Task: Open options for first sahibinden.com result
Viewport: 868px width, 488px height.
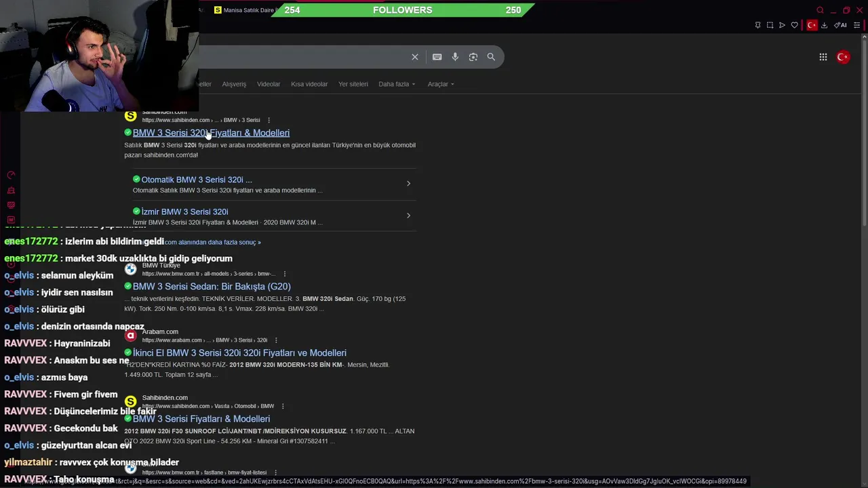Action: [269, 120]
